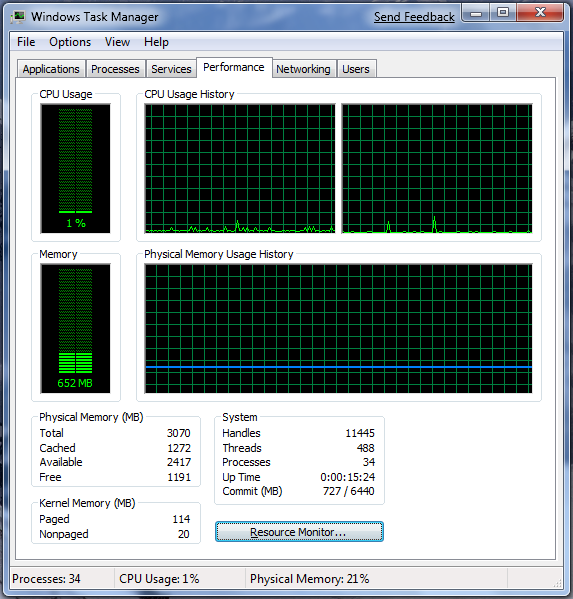Click the resize grip in status bar corner
The height and width of the screenshot is (599, 573).
[x=558, y=583]
